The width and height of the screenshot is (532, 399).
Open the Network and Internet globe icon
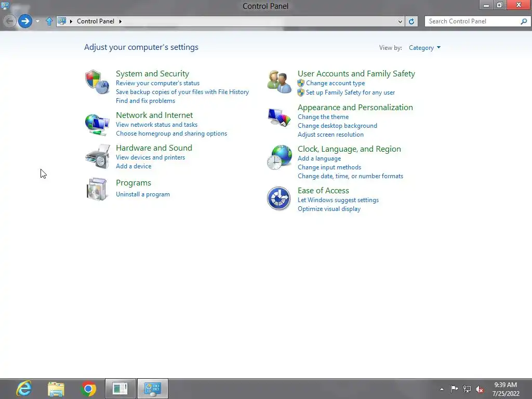(97, 125)
